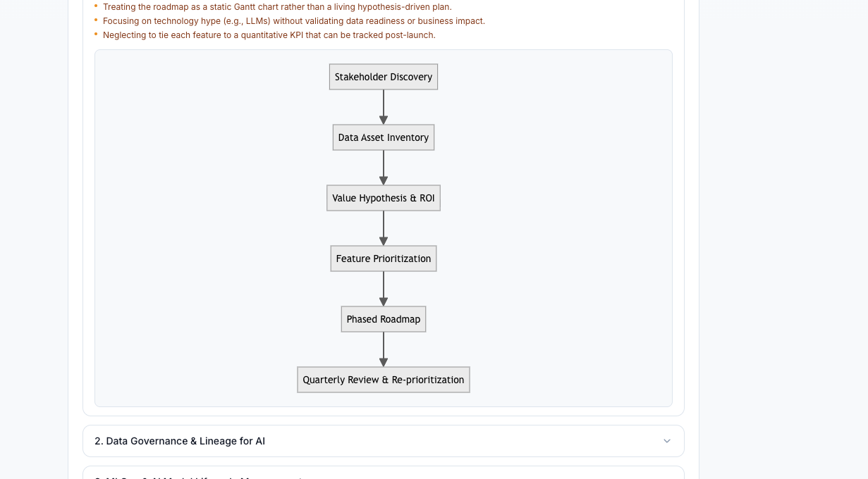Select the Feature Prioritization node
This screenshot has width=868, height=479.
click(384, 259)
